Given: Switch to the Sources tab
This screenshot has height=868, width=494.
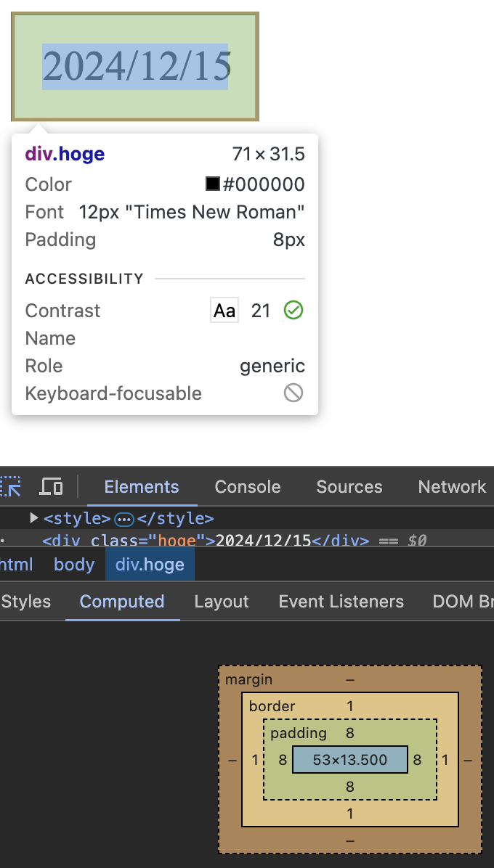Looking at the screenshot, I should [349, 487].
